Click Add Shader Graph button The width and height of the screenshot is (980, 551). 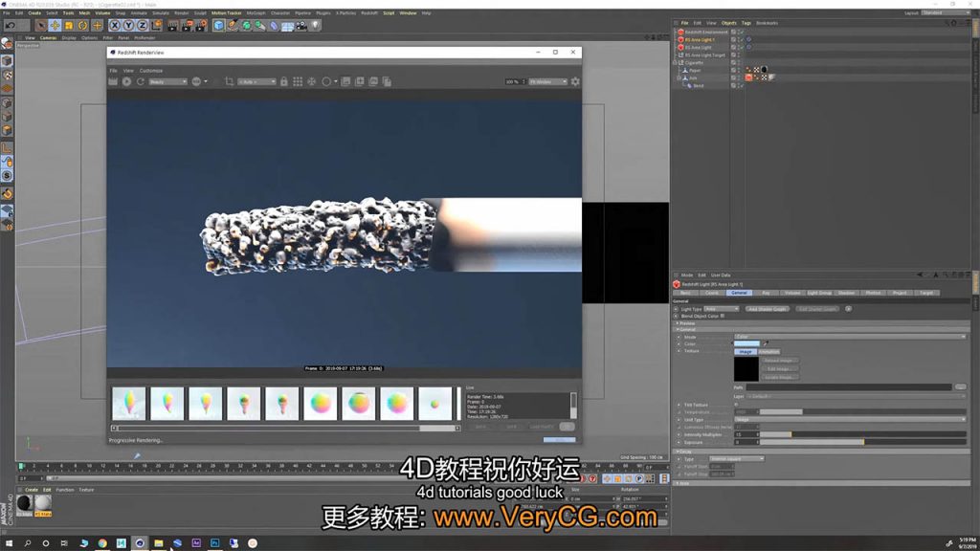pos(767,309)
